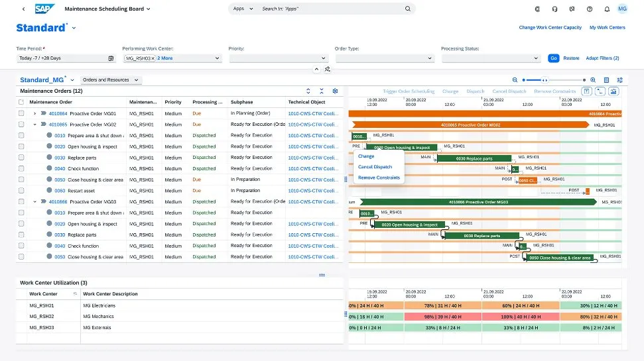This screenshot has height=361, width=644.
Task: Toggle the select all checkbox in header
Action: (x=22, y=102)
